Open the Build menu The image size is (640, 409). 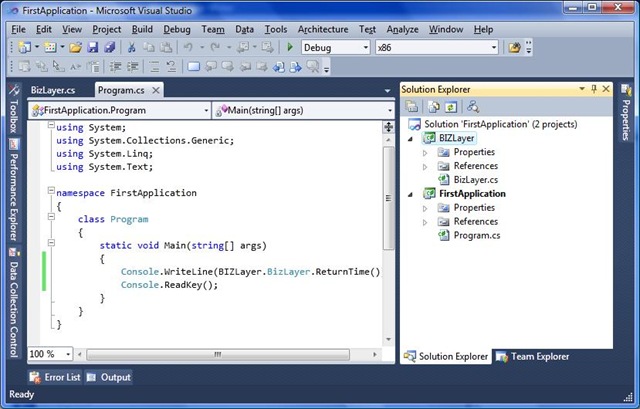click(142, 29)
